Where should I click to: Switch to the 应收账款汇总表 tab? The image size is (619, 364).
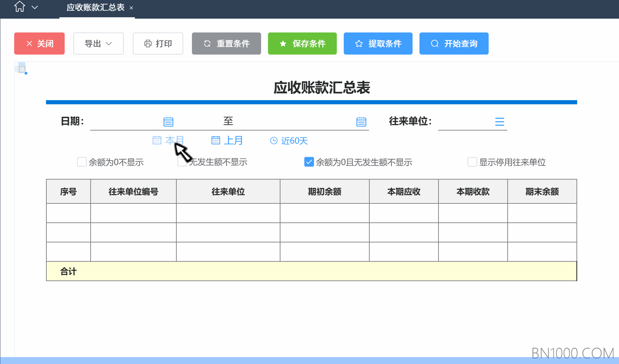(x=95, y=7)
